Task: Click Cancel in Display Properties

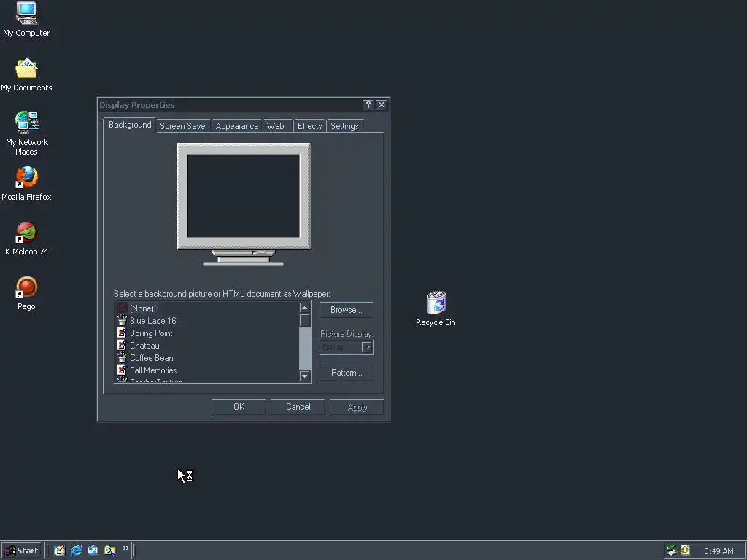Action: coord(298,407)
